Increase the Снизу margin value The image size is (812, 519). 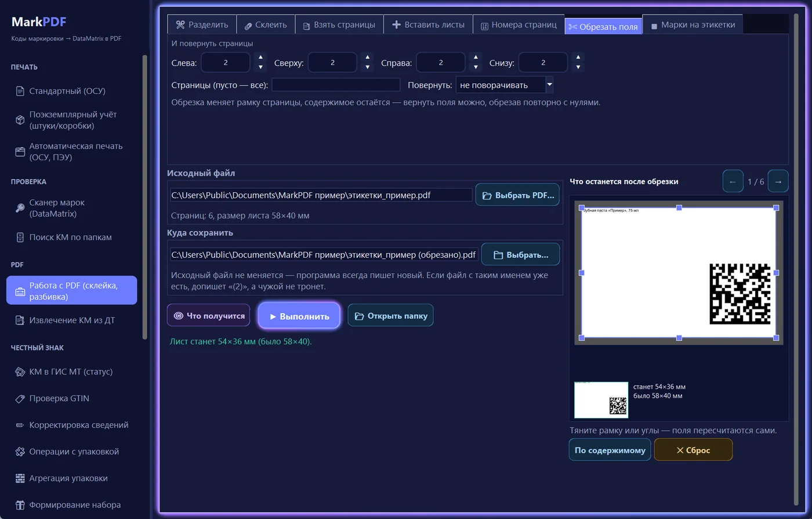(578, 57)
